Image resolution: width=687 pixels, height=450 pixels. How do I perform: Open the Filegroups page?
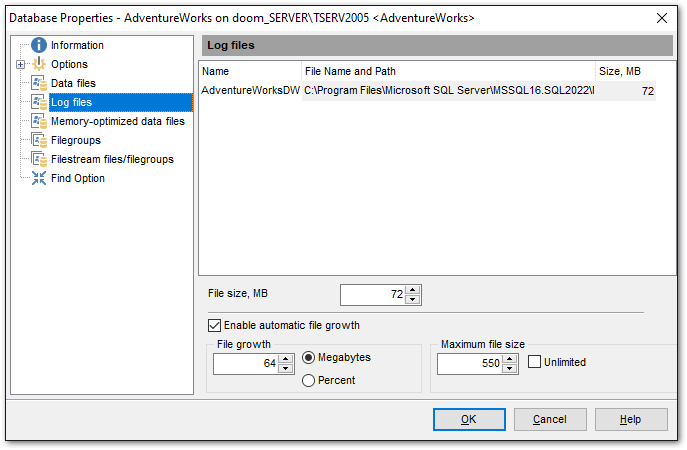click(76, 140)
